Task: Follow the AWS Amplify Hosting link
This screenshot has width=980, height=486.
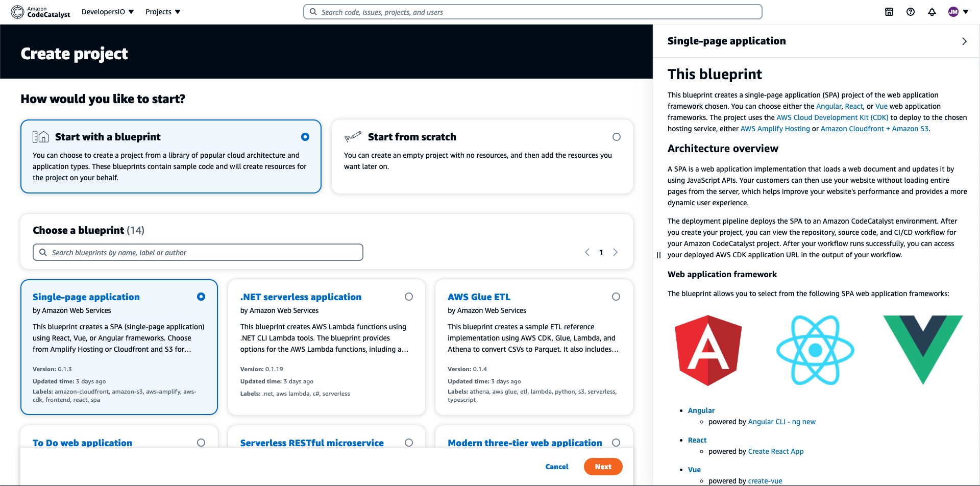Action: 775,129
